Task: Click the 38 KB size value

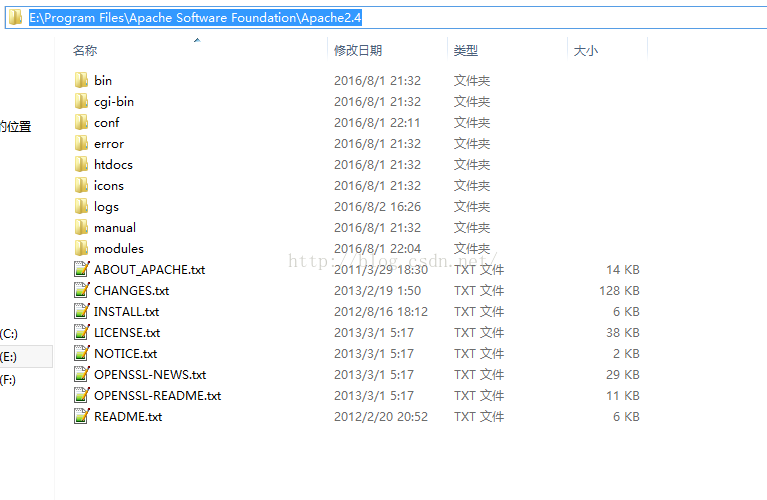Action: 623,333
